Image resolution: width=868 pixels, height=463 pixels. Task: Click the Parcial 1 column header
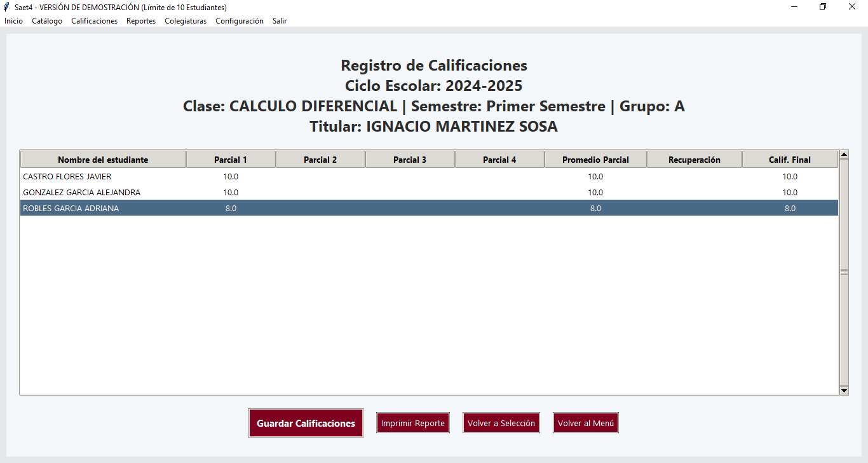(x=231, y=160)
